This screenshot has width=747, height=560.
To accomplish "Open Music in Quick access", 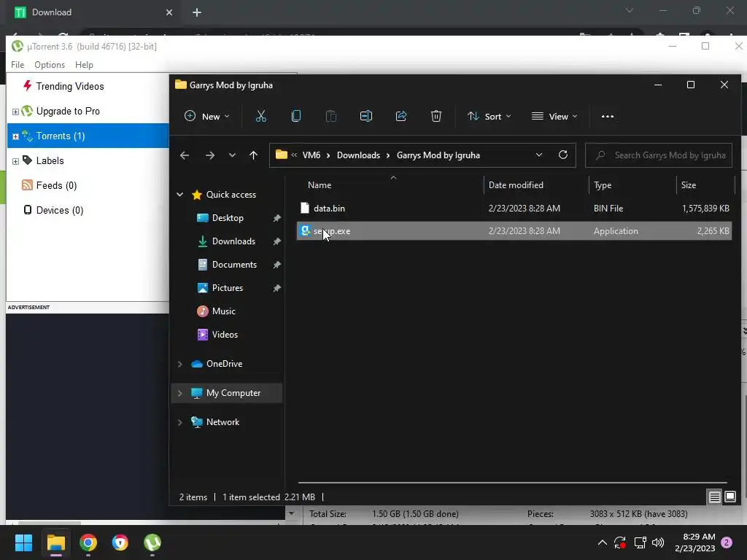I will coord(223,311).
